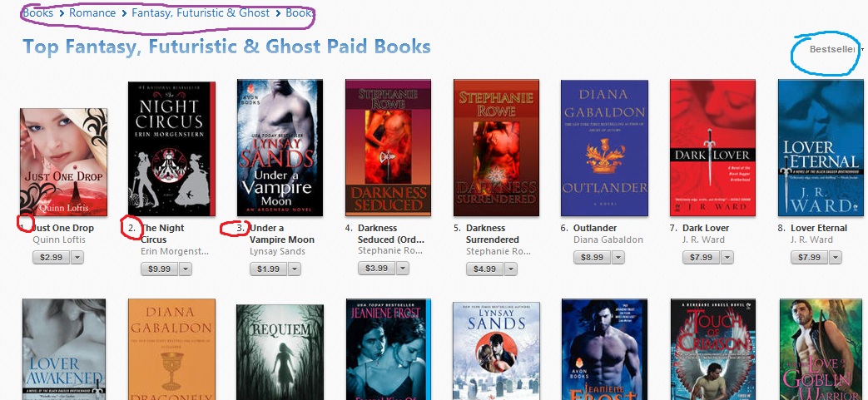Open The Night Circus book cover
Screen dimensions: 868x400
point(171,149)
